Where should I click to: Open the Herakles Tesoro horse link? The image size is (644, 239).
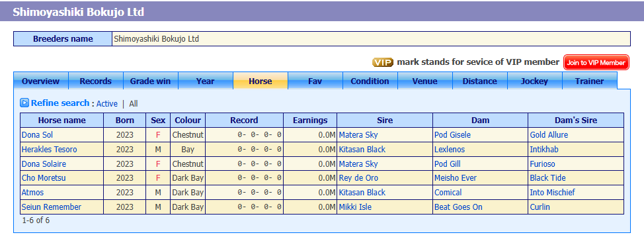coord(50,150)
